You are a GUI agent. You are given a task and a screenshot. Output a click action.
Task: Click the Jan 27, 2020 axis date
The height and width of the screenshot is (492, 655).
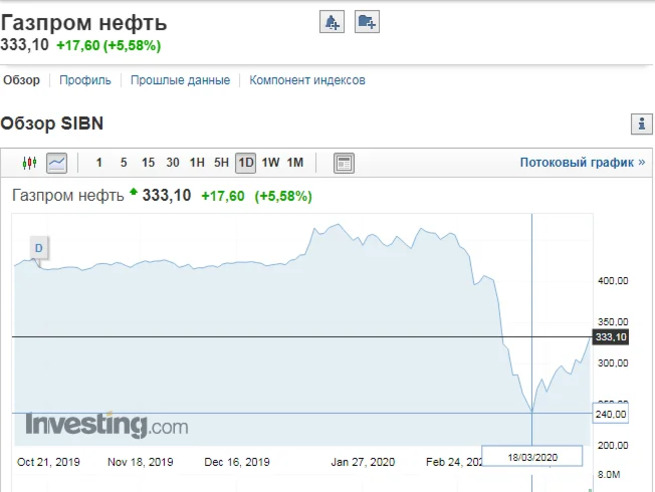pyautogui.click(x=363, y=462)
